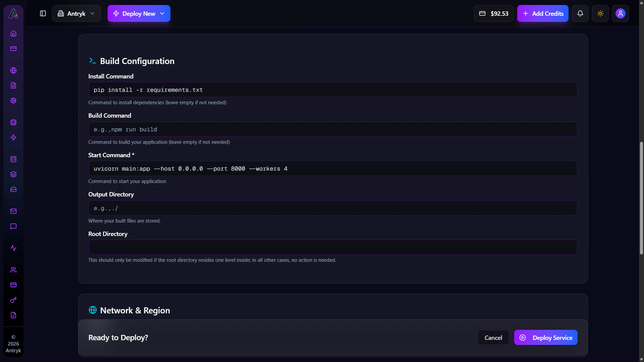This screenshot has width=644, height=362.
Task: Open the key icon in sidebar
Action: pos(13,300)
